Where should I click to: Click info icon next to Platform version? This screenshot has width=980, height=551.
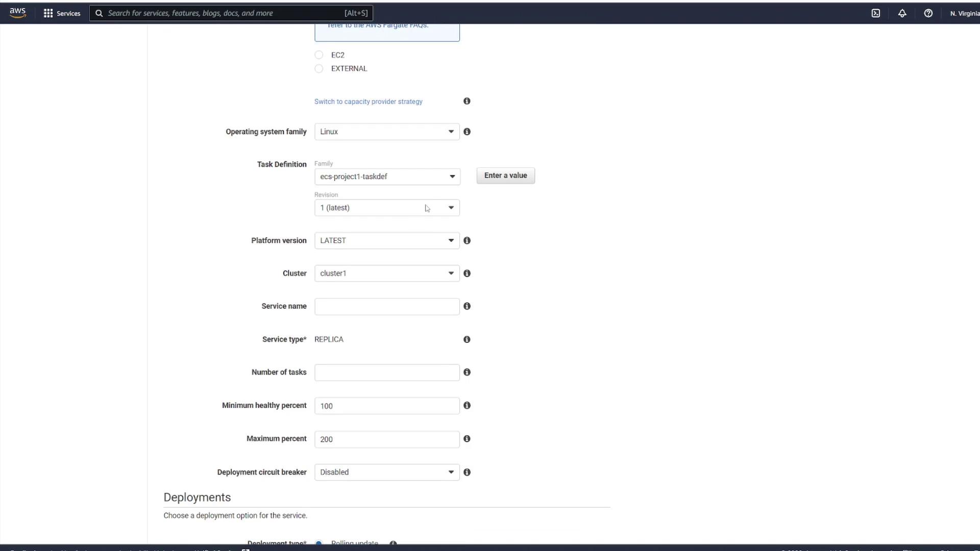[467, 240]
